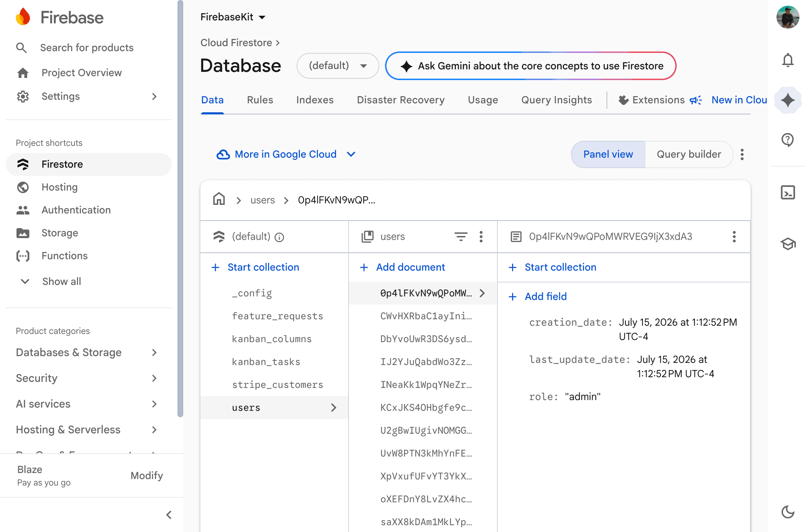Viewport: 808px width, 532px height.
Task: Click the user account avatar
Action: click(788, 17)
